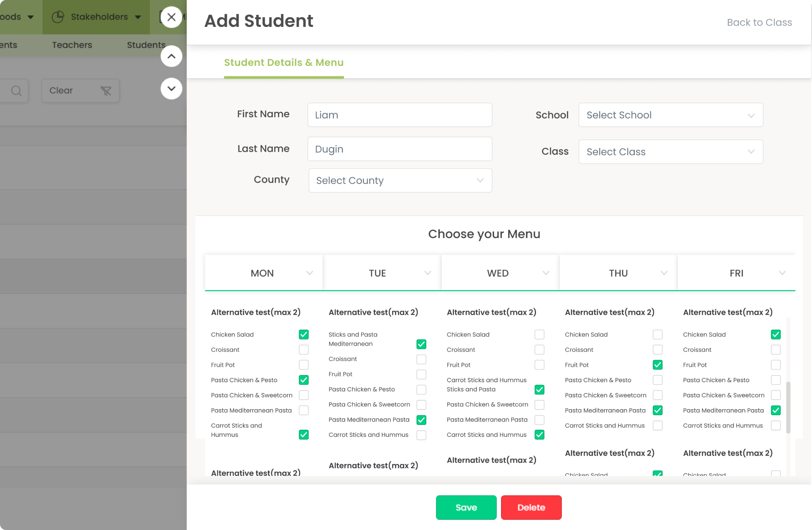Open the Select County dropdown
Viewport: 812px width, 530px height.
tap(400, 180)
